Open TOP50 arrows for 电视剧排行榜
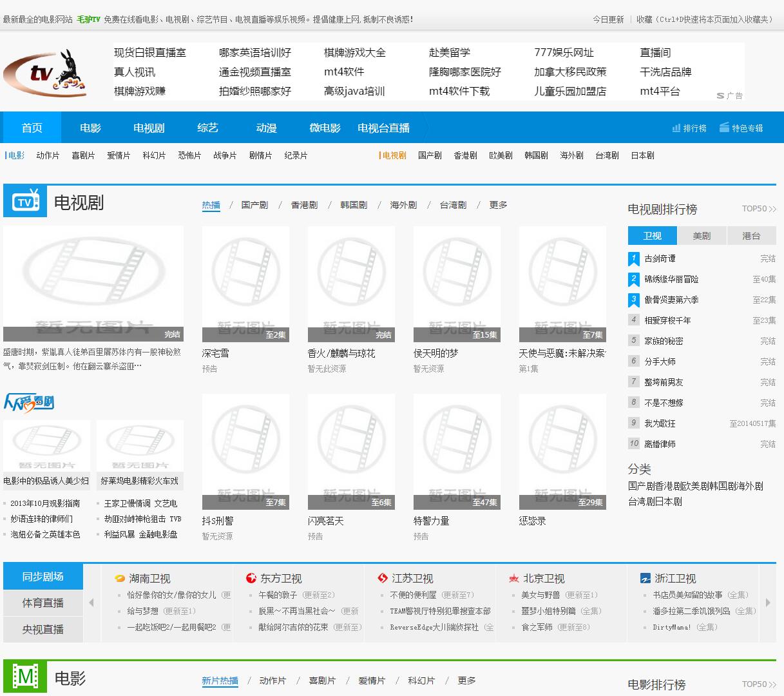Image resolution: width=784 pixels, height=696 pixels. tap(772, 209)
